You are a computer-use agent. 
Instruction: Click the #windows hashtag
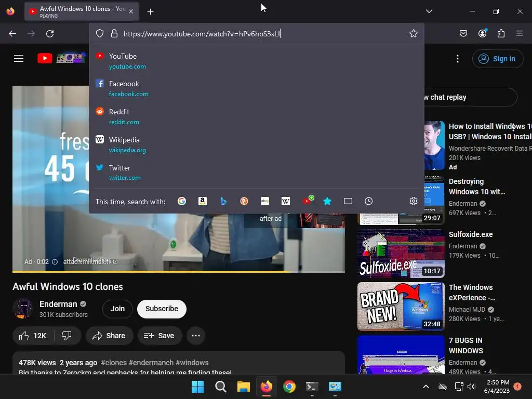pos(192,362)
